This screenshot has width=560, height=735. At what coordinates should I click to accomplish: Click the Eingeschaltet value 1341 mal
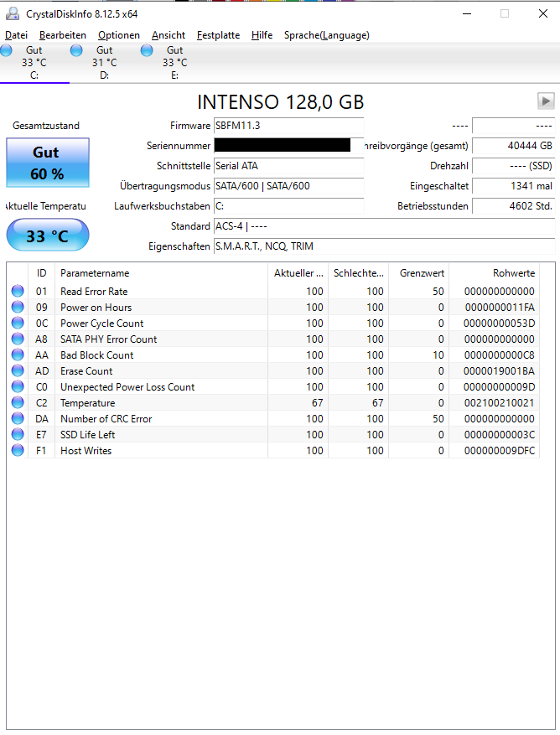coord(514,186)
